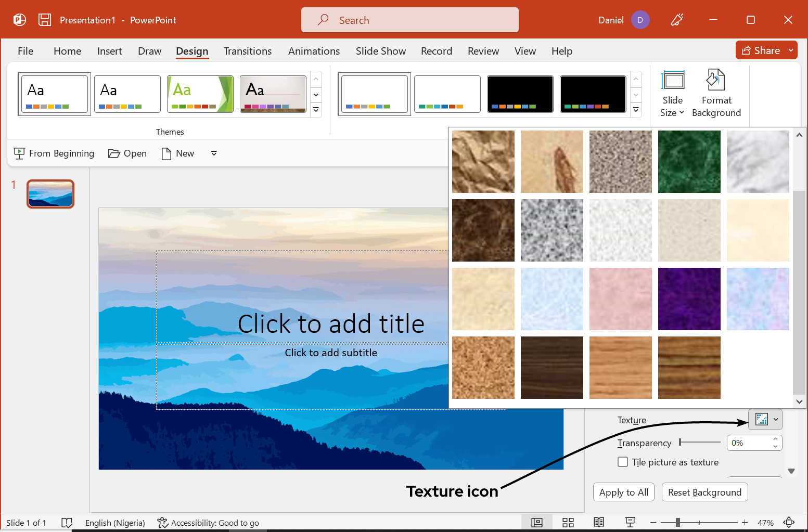The image size is (808, 532).
Task: Open Reading View from status bar
Action: click(599, 522)
